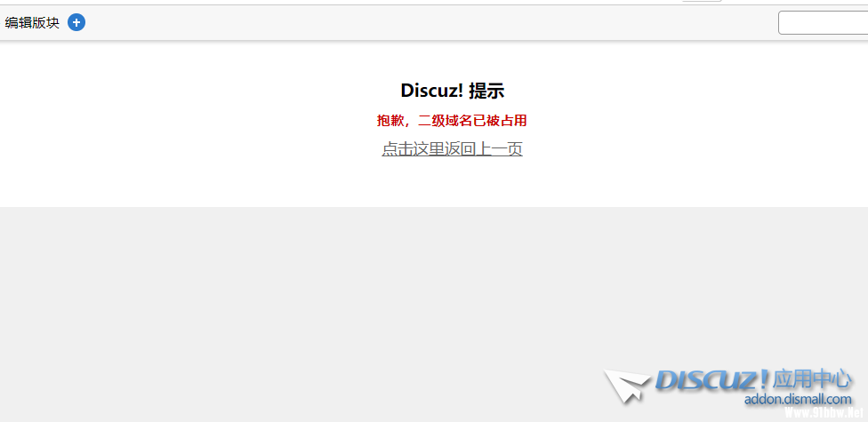Open the 点击这里返回上一页 link
This screenshot has width=868, height=422.
pyautogui.click(x=452, y=148)
